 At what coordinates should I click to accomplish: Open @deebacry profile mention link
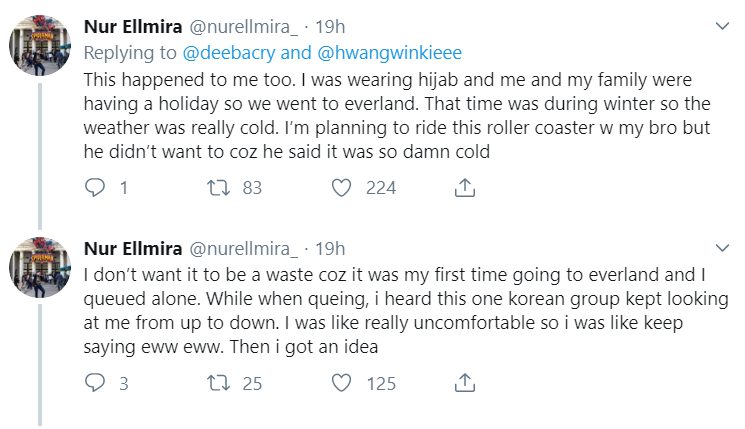pyautogui.click(x=241, y=53)
